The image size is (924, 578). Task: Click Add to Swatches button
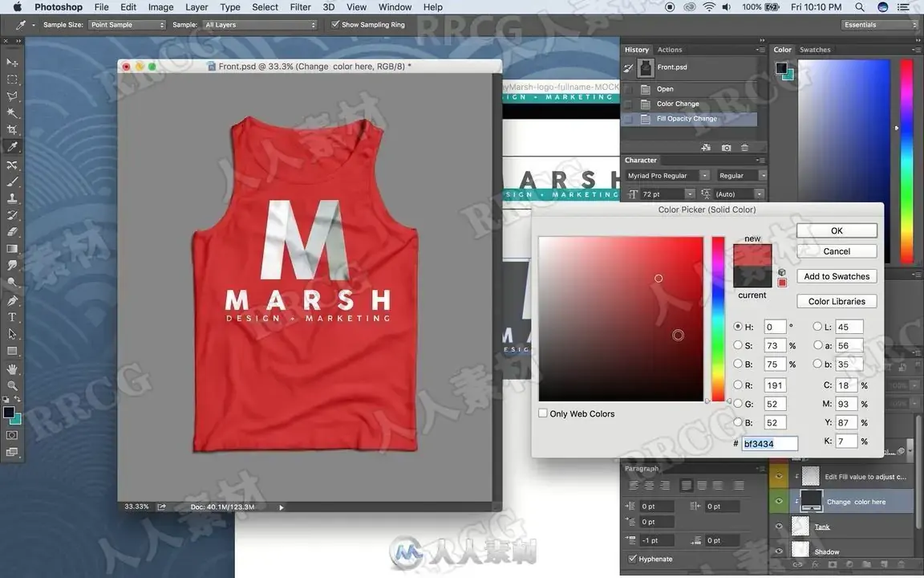(837, 276)
